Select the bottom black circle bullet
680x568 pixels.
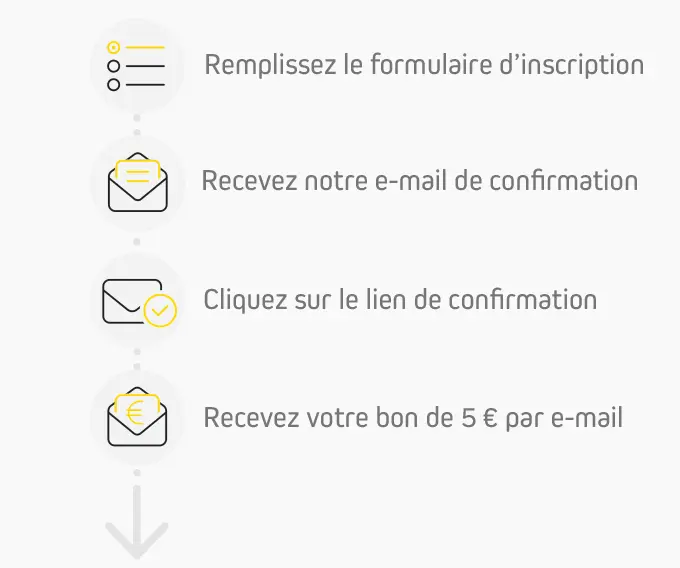(x=114, y=85)
